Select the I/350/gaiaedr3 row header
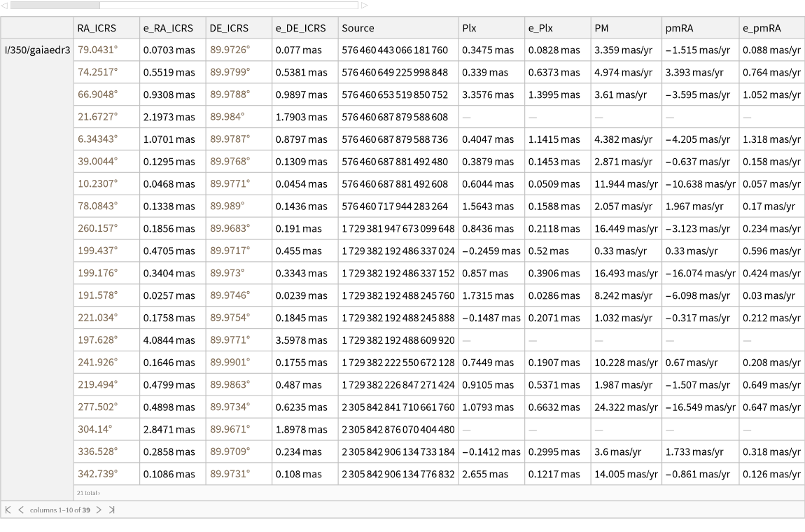The image size is (805, 532). point(36,50)
